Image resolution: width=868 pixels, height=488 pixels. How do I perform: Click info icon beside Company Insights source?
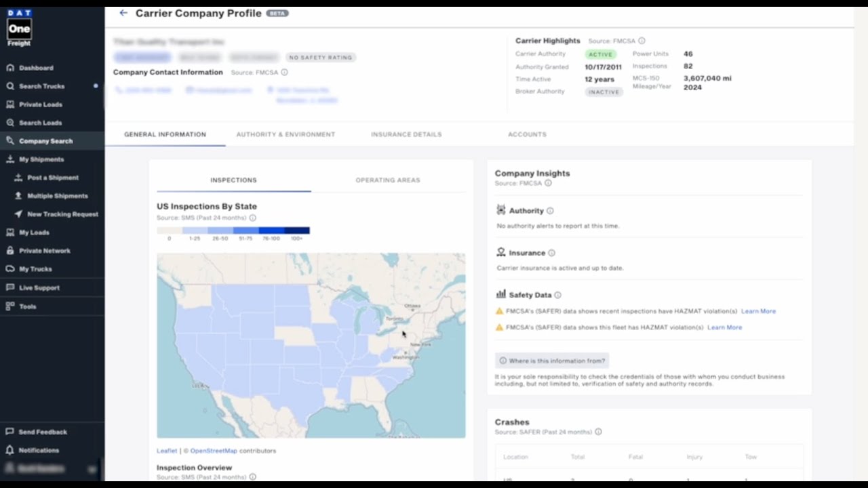(x=548, y=183)
